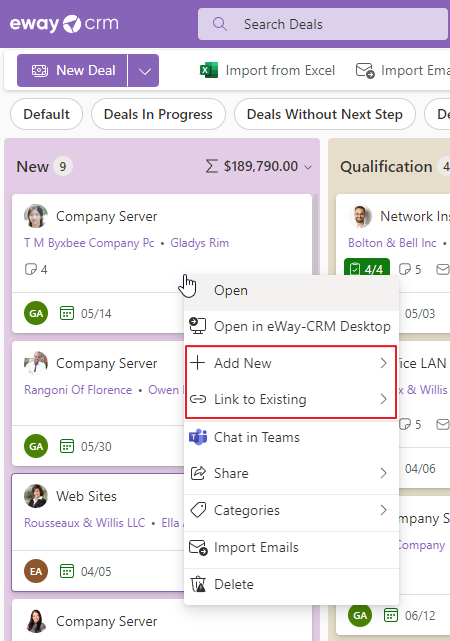Viewport: 450px width, 641px height.
Task: Apply the Deals In Progress filter
Action: pos(158,114)
